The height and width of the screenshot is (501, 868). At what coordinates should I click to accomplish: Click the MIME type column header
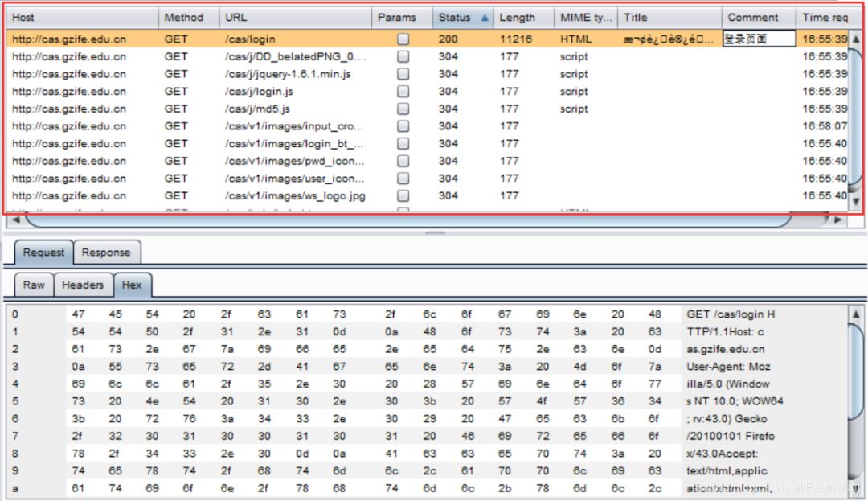coord(585,18)
